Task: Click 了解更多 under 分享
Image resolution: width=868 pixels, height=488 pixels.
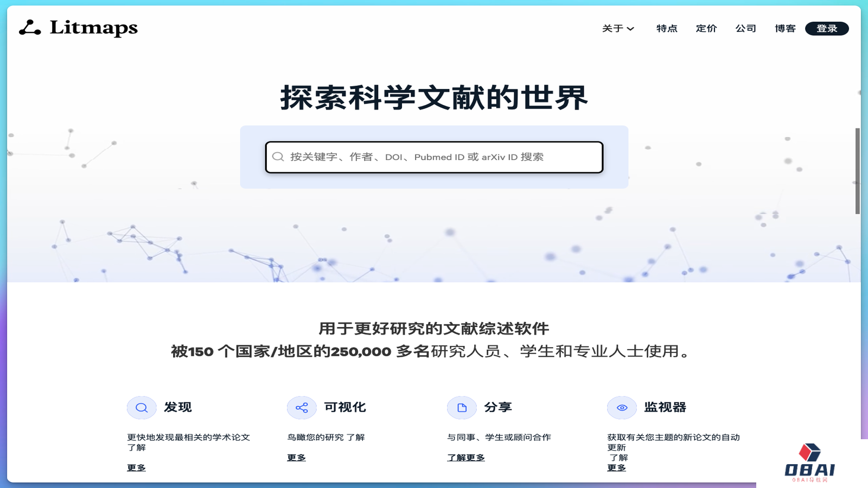Action: click(467, 457)
